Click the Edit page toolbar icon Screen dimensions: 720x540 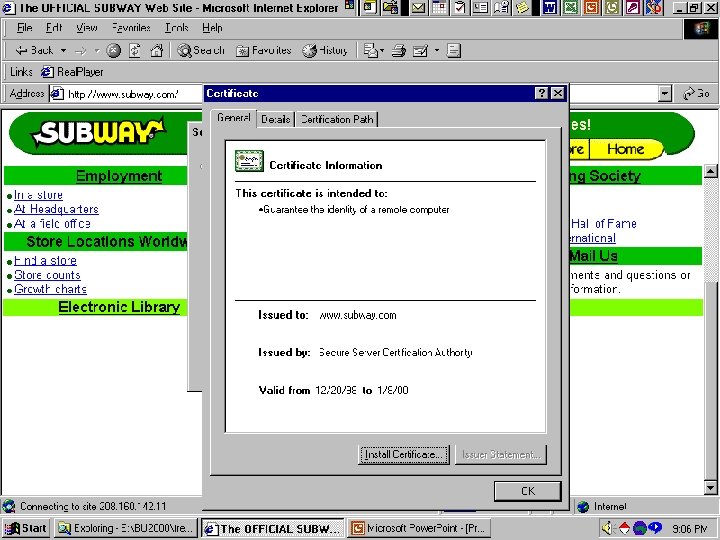(420, 51)
